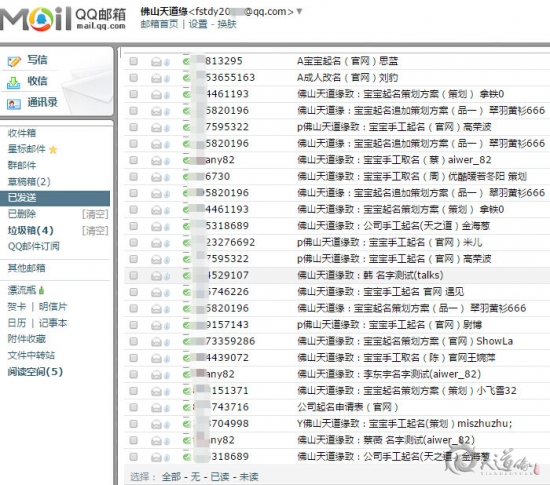Click envelope icon in the 813295 row
The width and height of the screenshot is (550, 485).
pyautogui.click(x=156, y=62)
